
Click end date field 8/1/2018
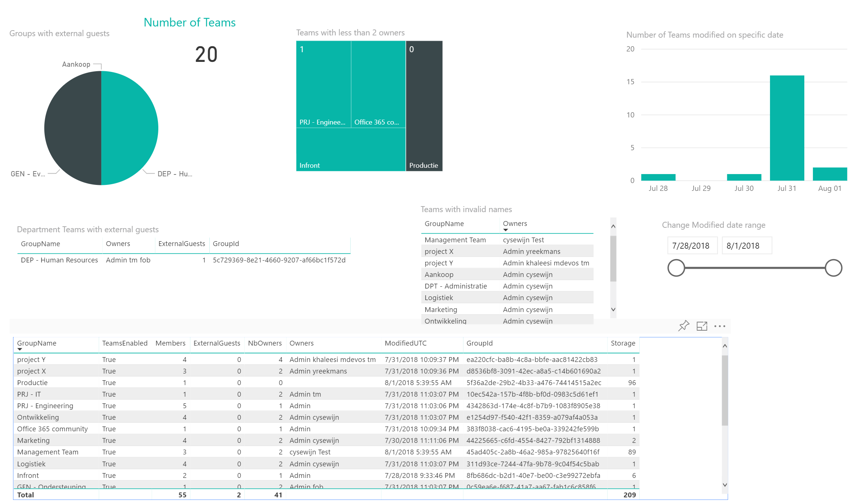pos(746,246)
